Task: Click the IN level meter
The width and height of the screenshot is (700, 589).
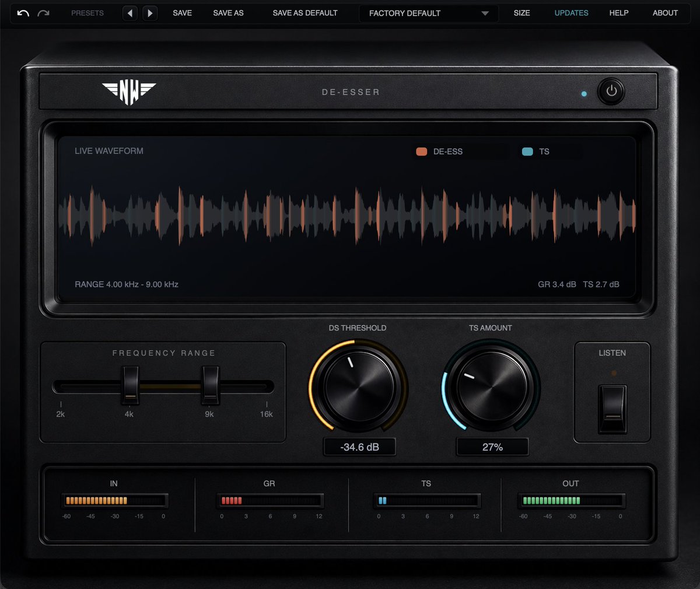Action: tap(114, 500)
